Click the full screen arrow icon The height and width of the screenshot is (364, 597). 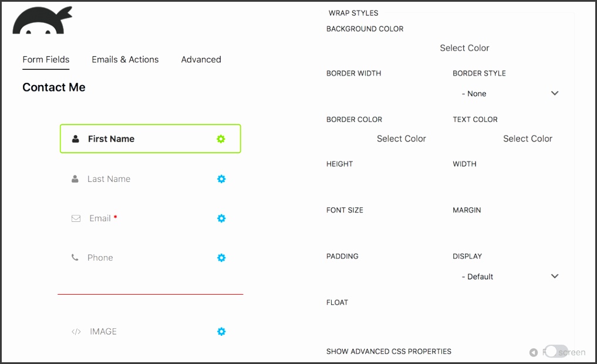(533, 352)
